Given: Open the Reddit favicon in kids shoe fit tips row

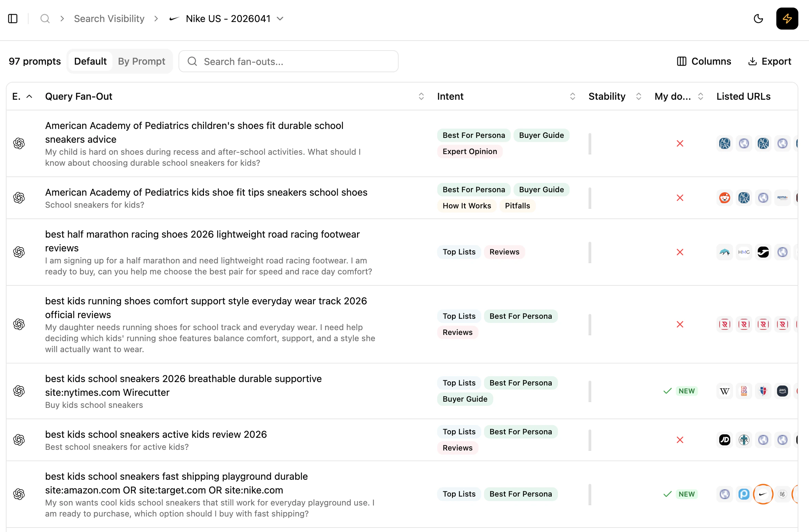Looking at the screenshot, I should [x=725, y=198].
